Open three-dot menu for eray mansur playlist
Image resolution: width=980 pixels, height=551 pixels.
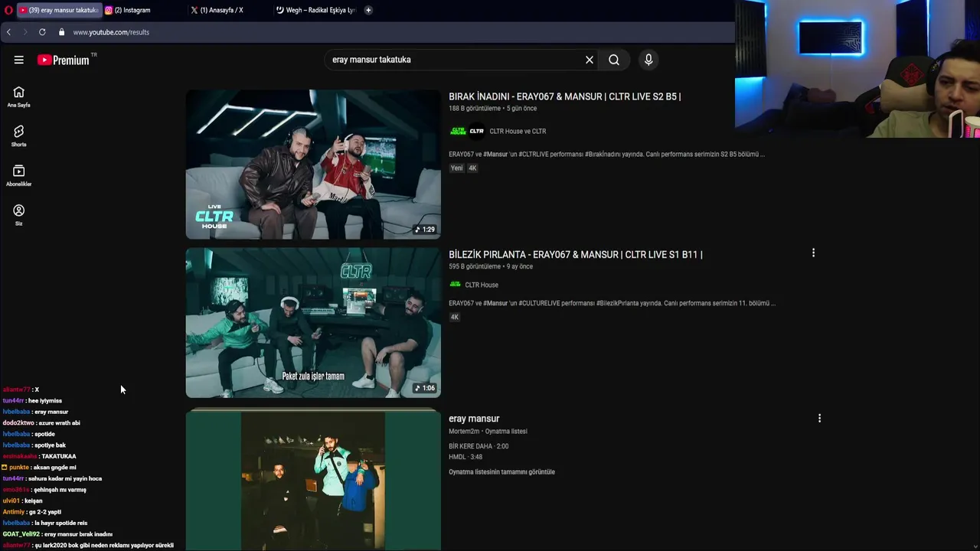coord(819,419)
